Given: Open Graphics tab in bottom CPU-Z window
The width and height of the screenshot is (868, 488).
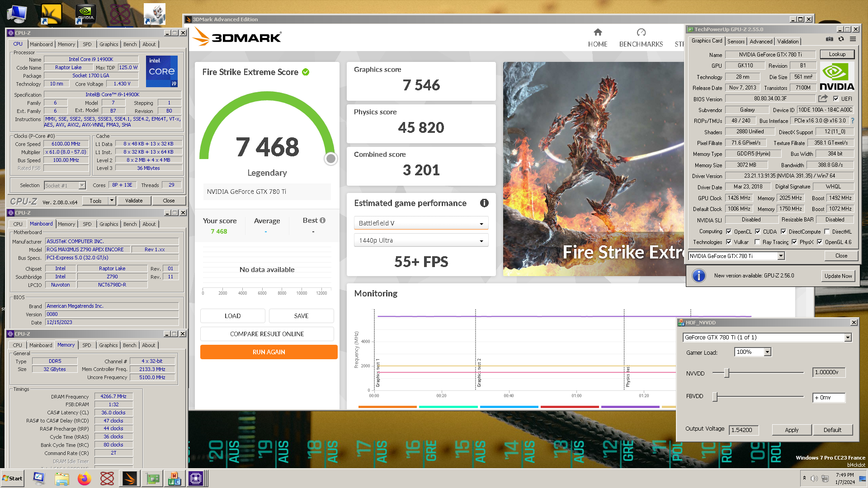Looking at the screenshot, I should tap(108, 345).
